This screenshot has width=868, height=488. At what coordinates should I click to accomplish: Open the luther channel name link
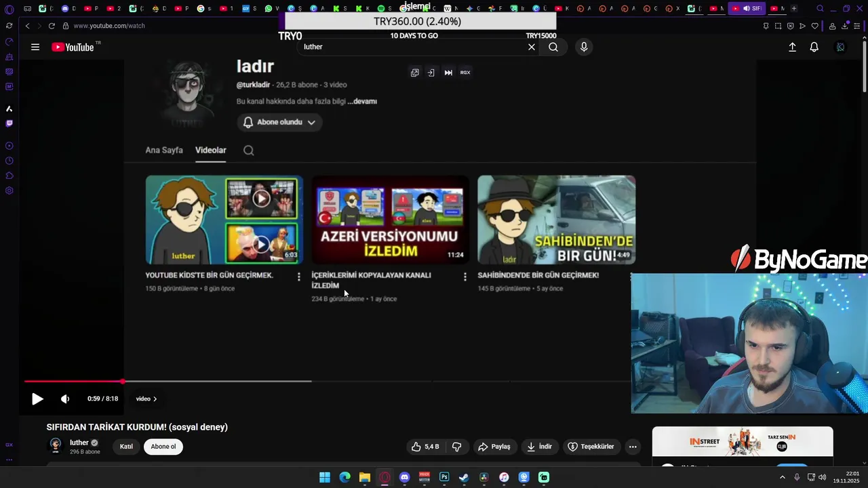79,443
